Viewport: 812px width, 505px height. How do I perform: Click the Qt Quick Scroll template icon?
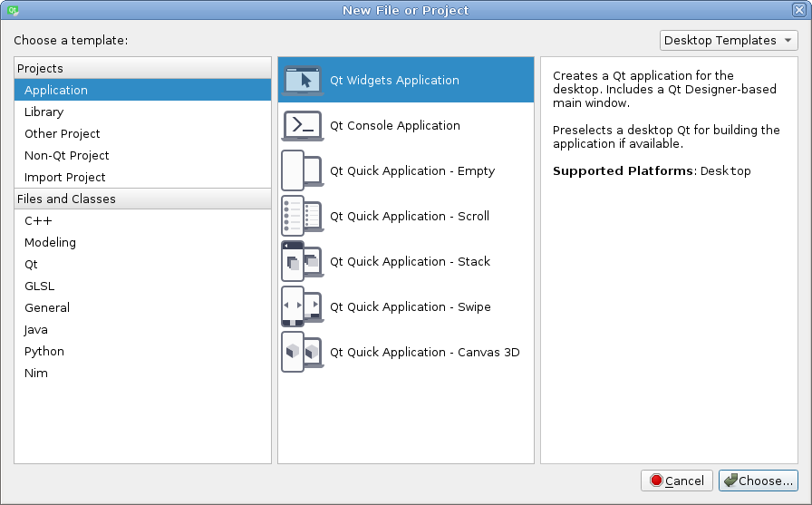(302, 217)
